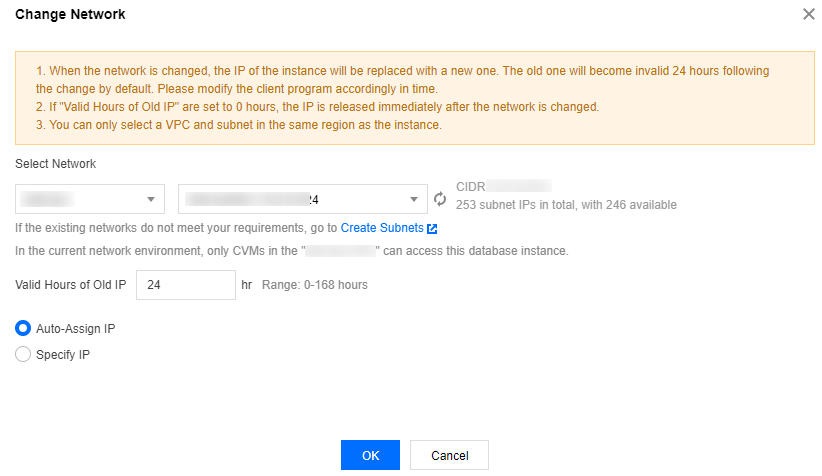Click the external link icon beside Create Subnets

pyautogui.click(x=432, y=228)
